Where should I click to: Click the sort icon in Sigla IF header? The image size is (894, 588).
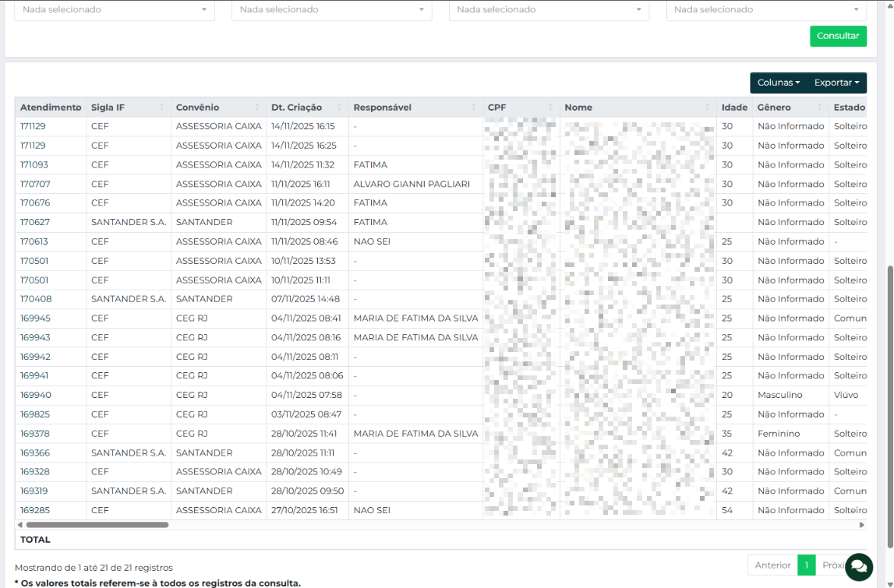click(162, 107)
